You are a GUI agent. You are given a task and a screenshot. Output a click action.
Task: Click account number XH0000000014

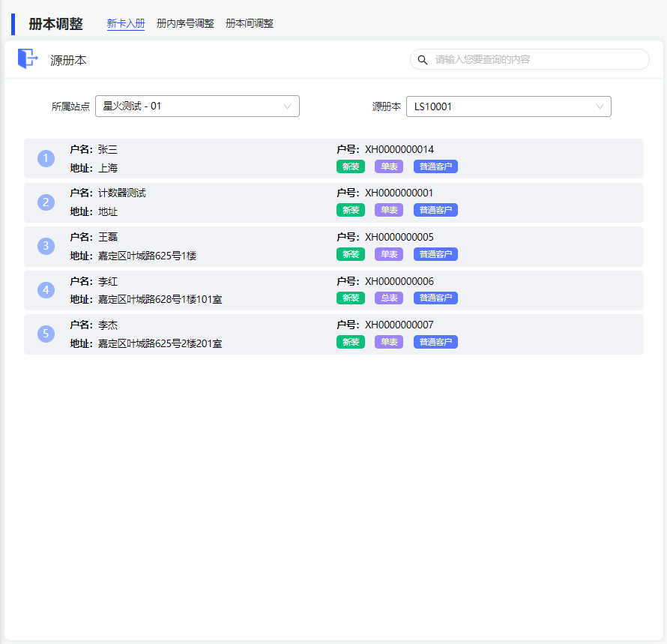pyautogui.click(x=399, y=149)
